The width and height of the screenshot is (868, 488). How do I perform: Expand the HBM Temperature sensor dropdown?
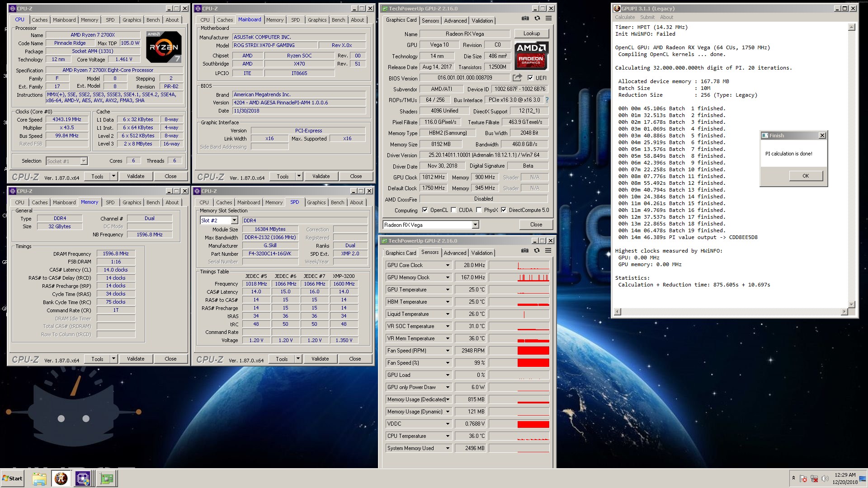coord(448,302)
